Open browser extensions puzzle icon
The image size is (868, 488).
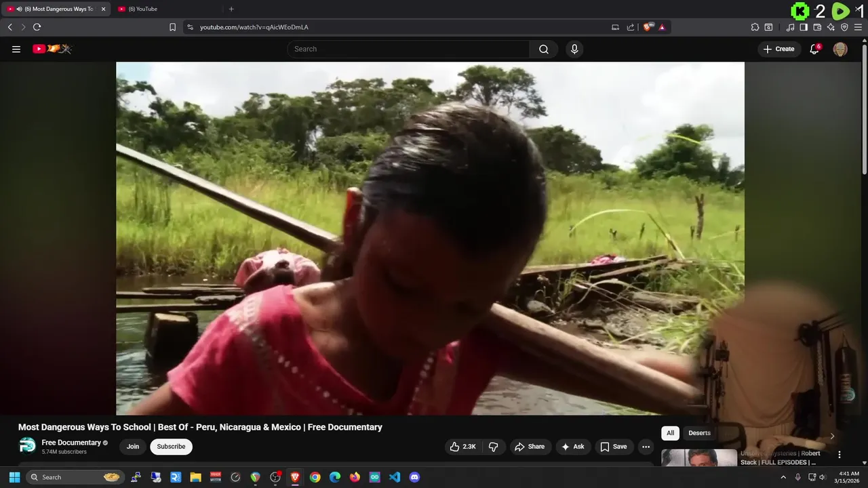pyautogui.click(x=755, y=27)
